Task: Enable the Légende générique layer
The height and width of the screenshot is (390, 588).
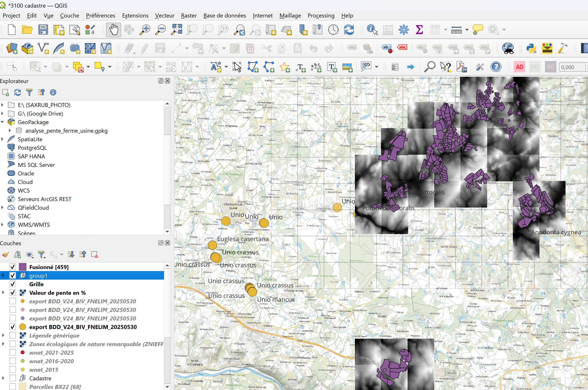Action: [13, 335]
